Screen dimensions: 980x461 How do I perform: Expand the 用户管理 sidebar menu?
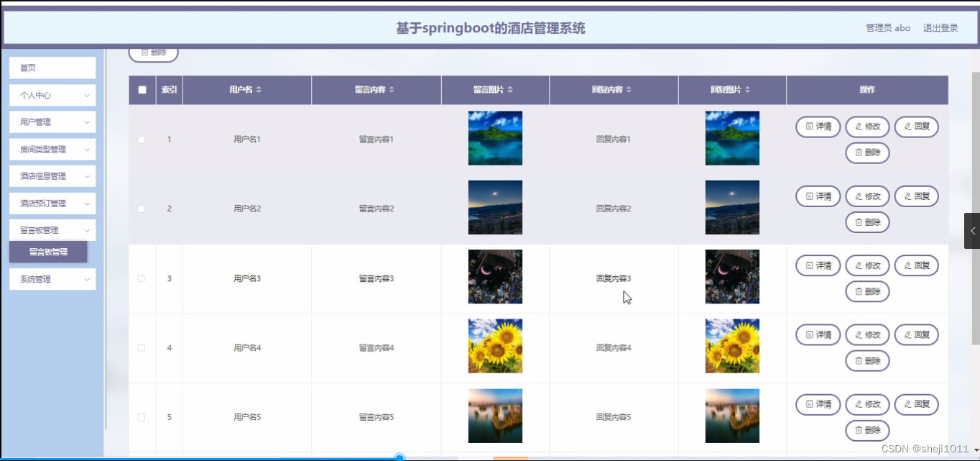tap(52, 122)
